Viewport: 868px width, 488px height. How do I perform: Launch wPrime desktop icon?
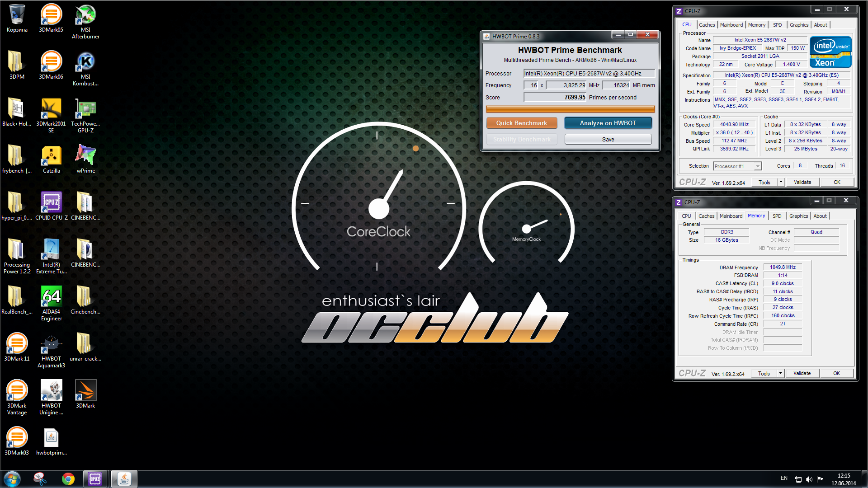pos(85,160)
